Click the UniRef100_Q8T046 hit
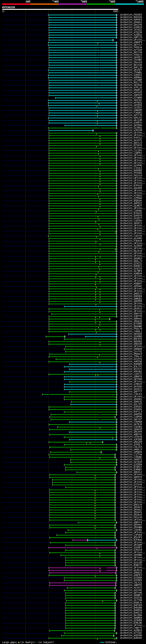 click(x=131, y=593)
